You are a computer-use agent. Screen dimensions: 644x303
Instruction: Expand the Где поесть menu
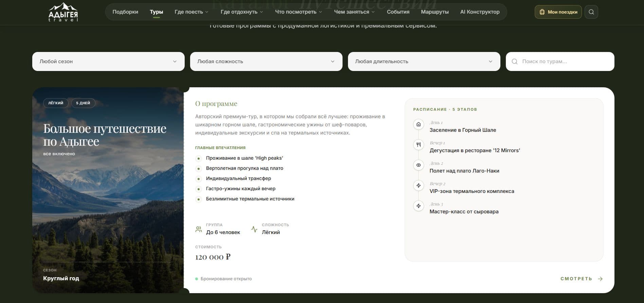click(x=191, y=12)
